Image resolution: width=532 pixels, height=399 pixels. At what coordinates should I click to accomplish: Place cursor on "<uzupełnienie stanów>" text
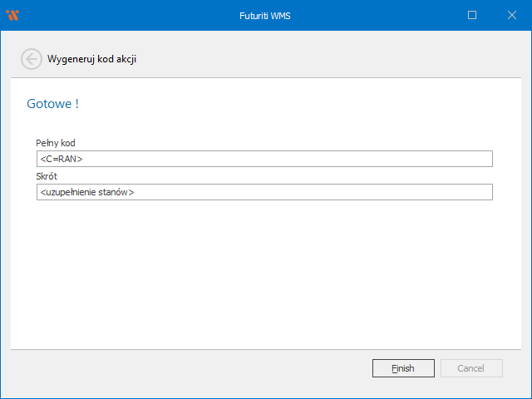pyautogui.click(x=86, y=192)
